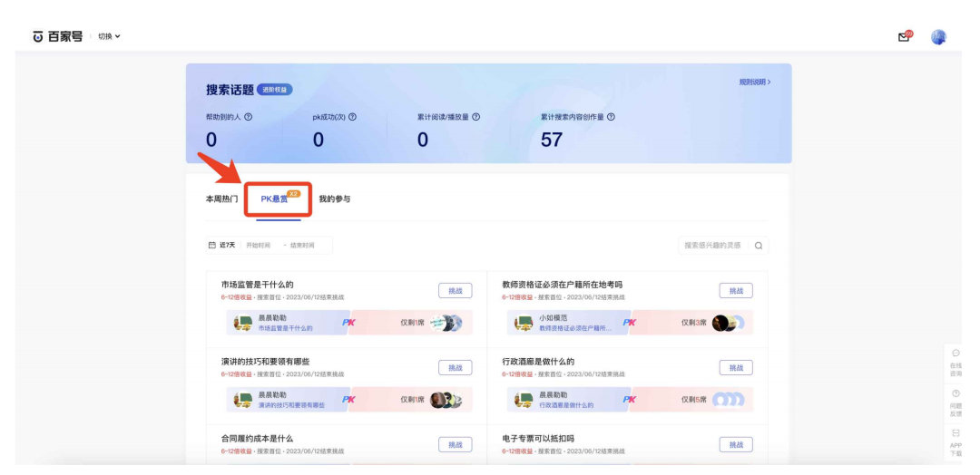Click help icon next to 帮助到的人
The image size is (980, 475).
pyautogui.click(x=249, y=117)
